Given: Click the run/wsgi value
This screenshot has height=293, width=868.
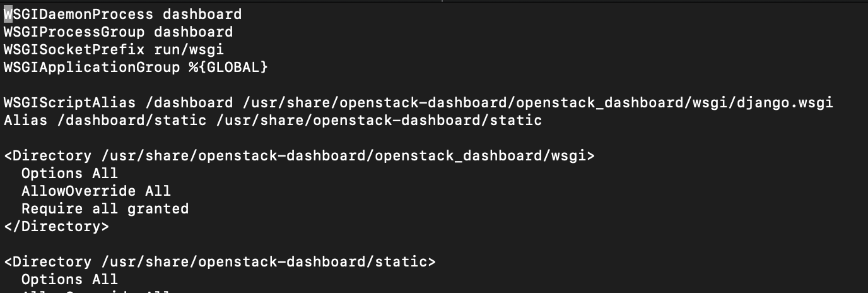Looking at the screenshot, I should (189, 49).
